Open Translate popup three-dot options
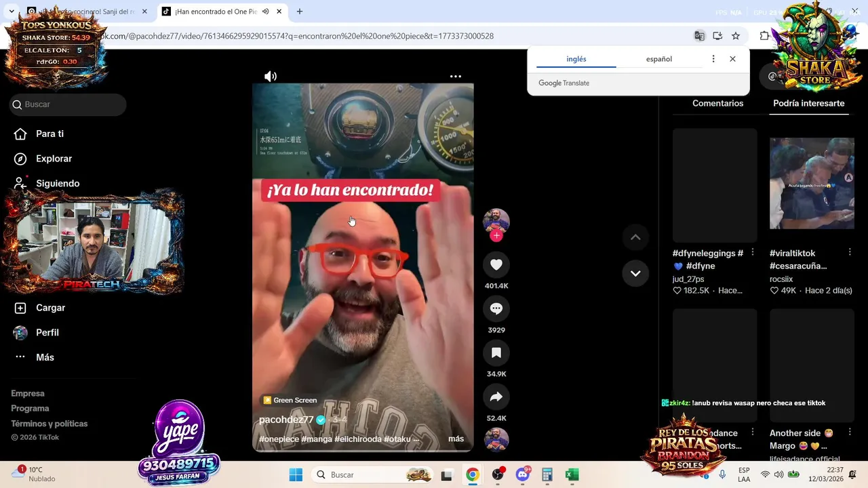This screenshot has width=868, height=488. coord(713,59)
